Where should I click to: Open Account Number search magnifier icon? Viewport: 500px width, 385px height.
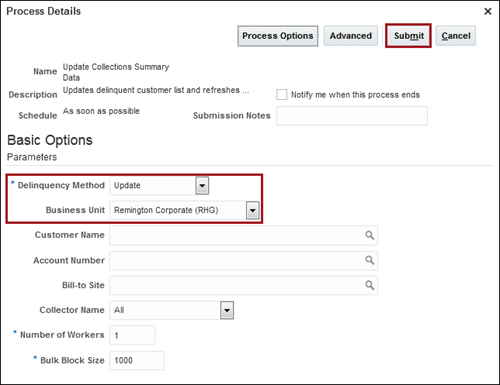coord(369,260)
